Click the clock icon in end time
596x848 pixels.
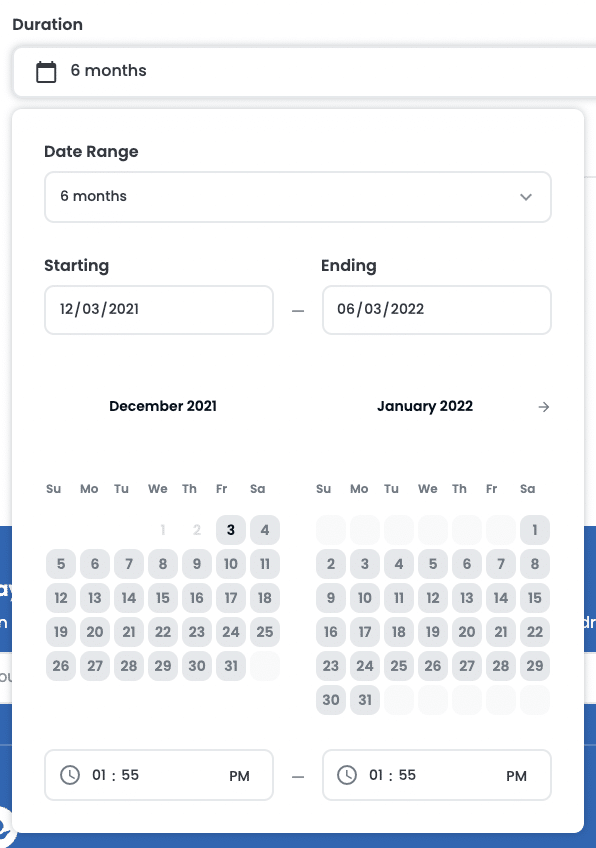coord(347,775)
